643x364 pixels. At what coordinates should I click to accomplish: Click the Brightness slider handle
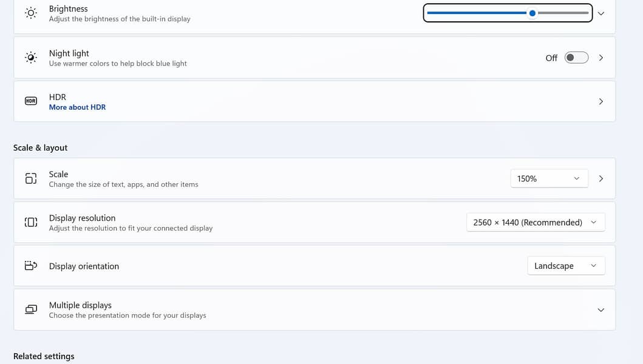click(x=532, y=13)
